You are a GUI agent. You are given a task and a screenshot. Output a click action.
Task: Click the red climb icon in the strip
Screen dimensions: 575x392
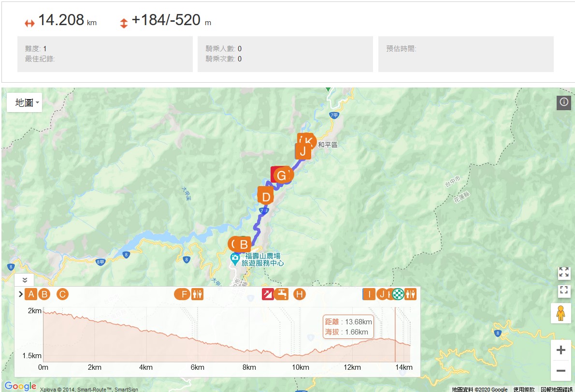click(x=268, y=294)
